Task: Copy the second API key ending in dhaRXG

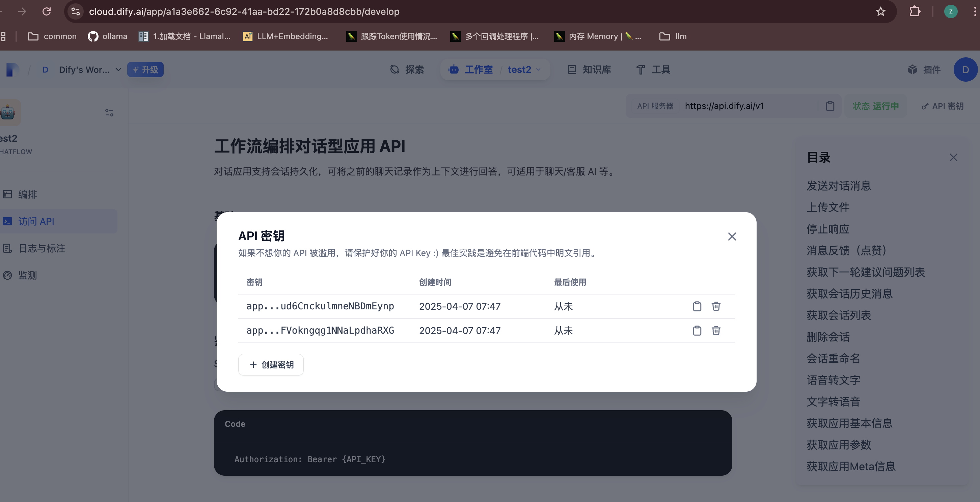Action: pos(697,331)
